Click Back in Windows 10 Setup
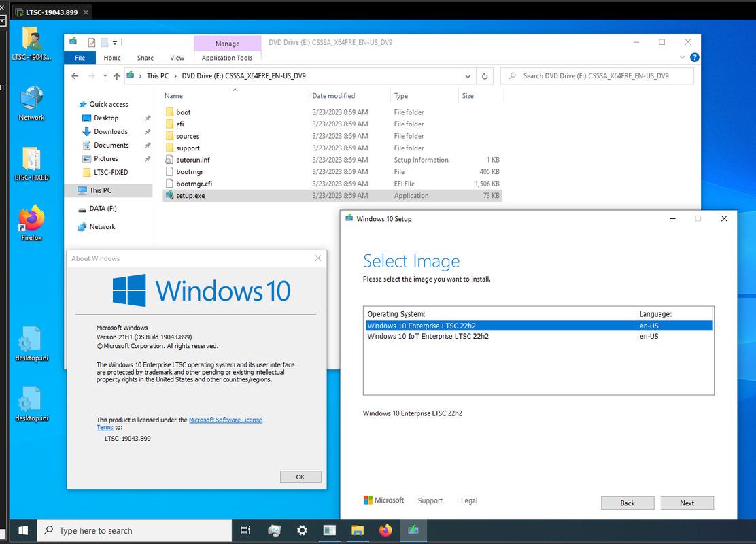The height and width of the screenshot is (544, 756). [x=628, y=503]
